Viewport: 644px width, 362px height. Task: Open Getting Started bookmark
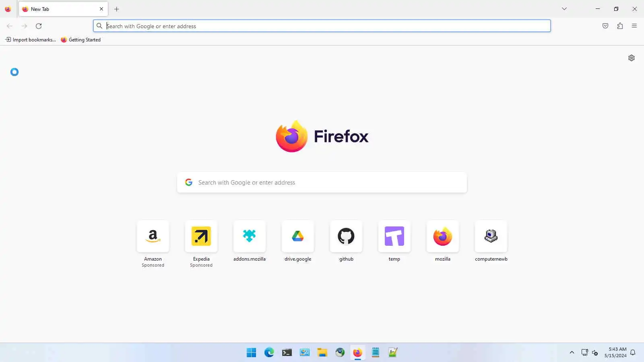click(81, 40)
